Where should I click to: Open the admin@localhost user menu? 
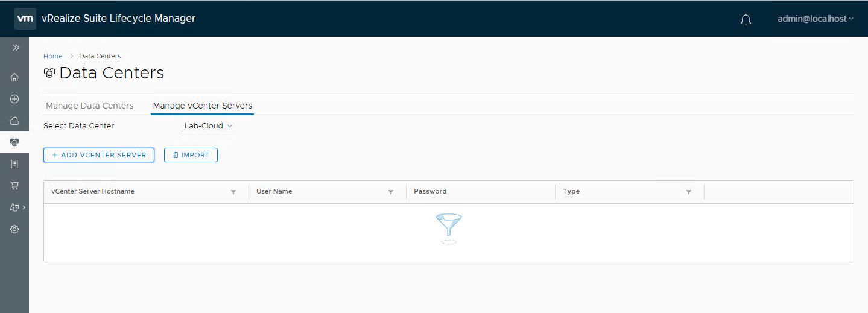coord(815,19)
